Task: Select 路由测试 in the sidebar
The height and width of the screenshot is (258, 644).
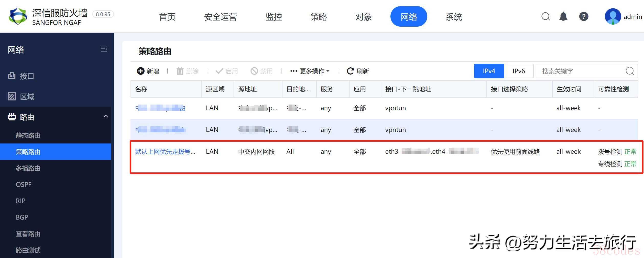Action: (28, 250)
